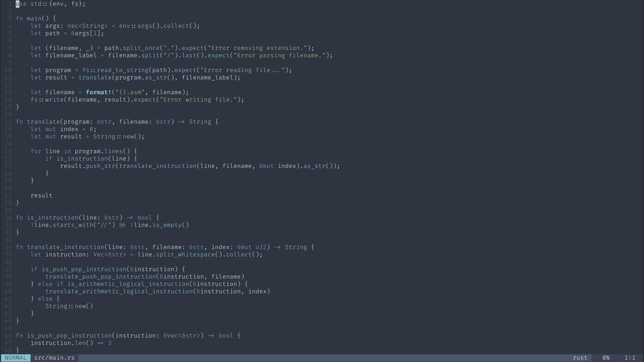Click '&mut u32' parameter type on line 34
Screen dimensions: 644x362
point(252,247)
